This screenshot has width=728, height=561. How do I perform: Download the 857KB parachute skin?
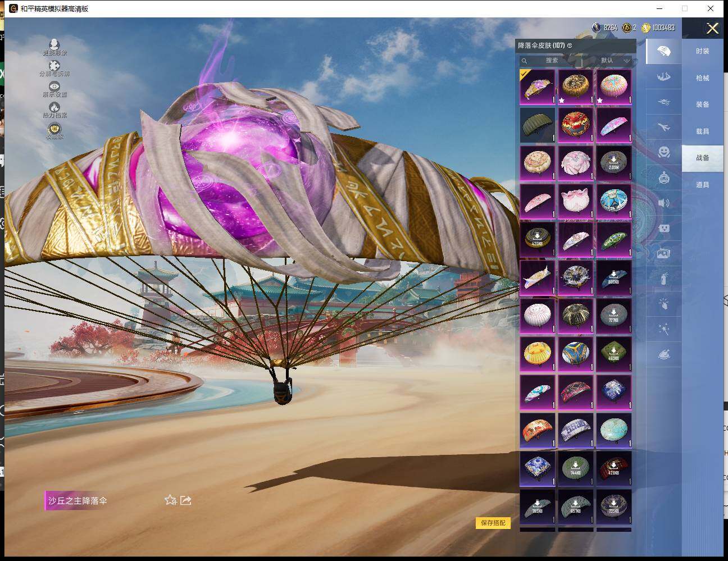pos(576,507)
